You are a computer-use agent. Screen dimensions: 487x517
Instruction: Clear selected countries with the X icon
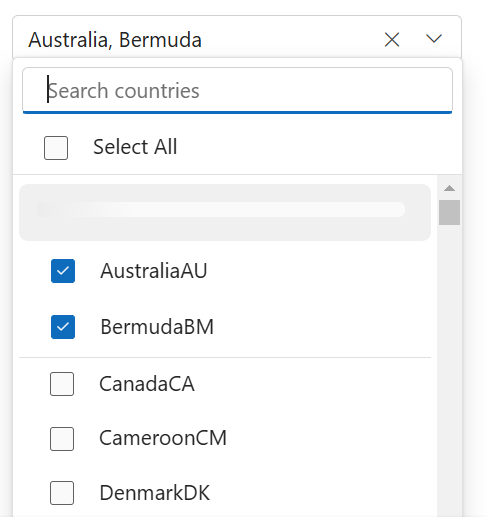click(x=392, y=40)
